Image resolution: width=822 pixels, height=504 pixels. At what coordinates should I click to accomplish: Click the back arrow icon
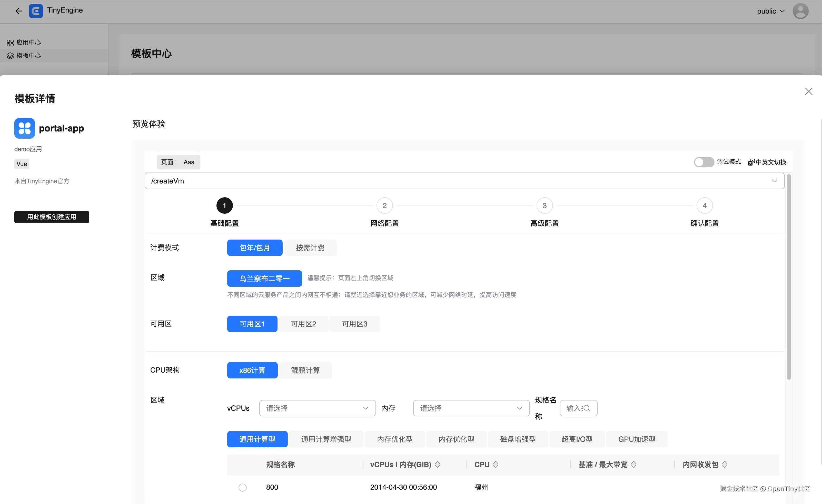pos(19,11)
